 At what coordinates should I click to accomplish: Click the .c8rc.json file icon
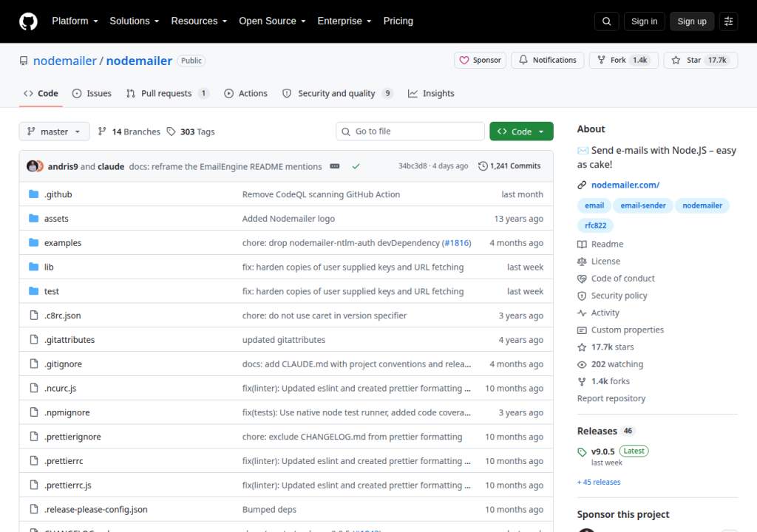[34, 316]
